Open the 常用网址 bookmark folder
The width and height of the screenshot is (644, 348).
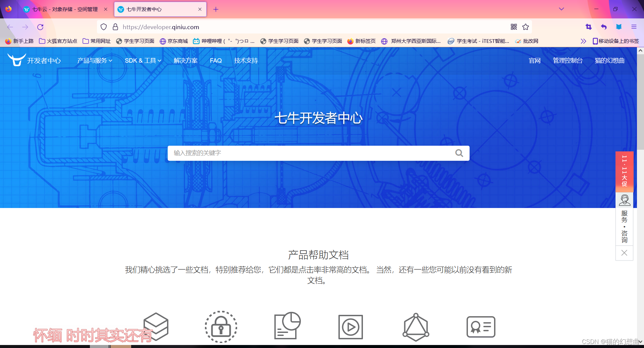pos(97,41)
